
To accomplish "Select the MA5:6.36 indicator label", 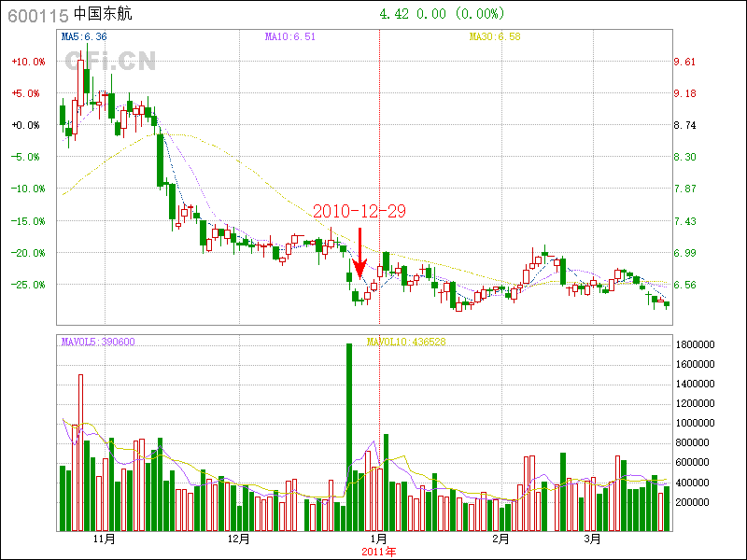I will [84, 36].
